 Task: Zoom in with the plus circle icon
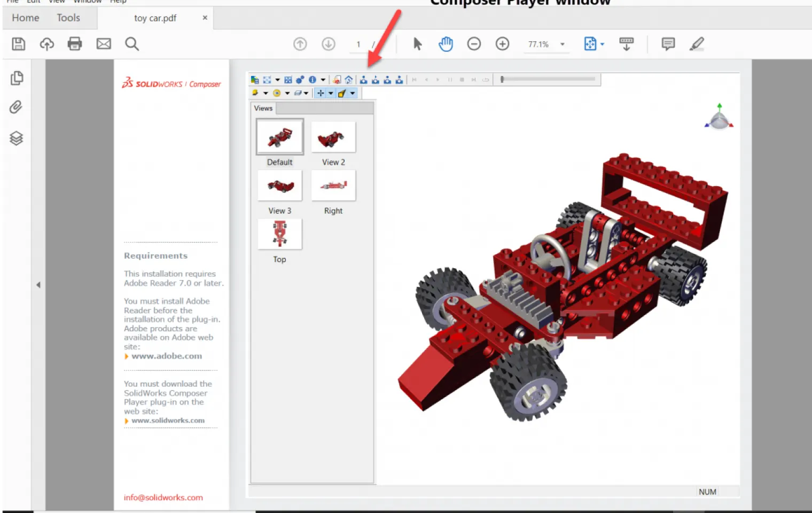coord(502,44)
